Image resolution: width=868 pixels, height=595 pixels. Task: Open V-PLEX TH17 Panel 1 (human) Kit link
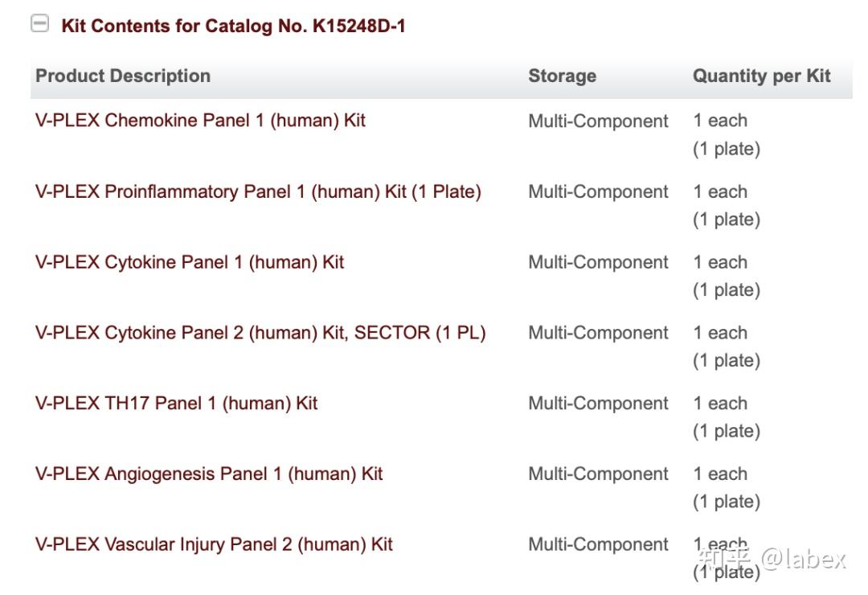(x=177, y=403)
